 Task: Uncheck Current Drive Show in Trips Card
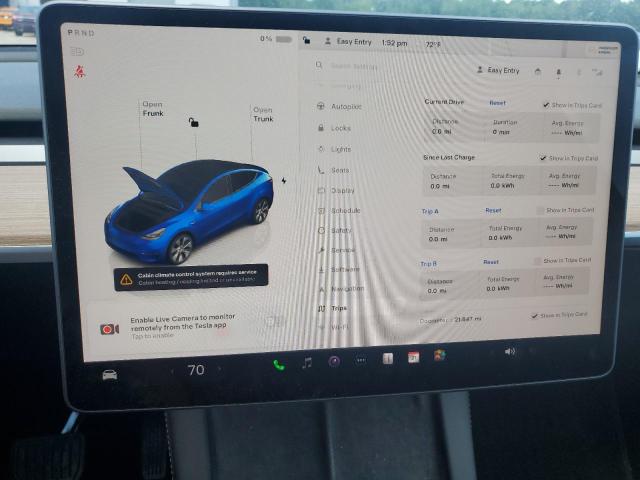tap(546, 105)
